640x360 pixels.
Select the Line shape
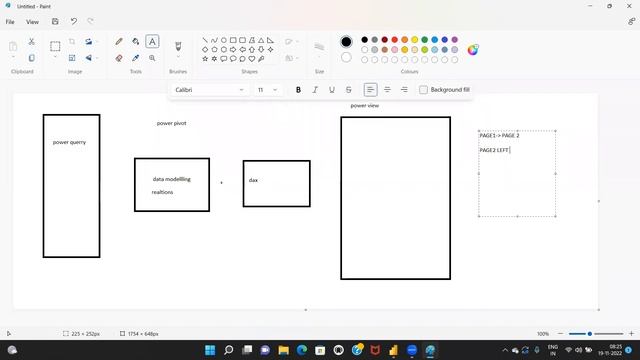click(205, 40)
